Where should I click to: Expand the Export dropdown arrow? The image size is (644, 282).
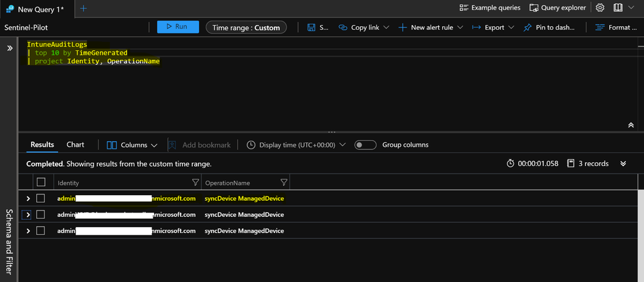click(511, 28)
